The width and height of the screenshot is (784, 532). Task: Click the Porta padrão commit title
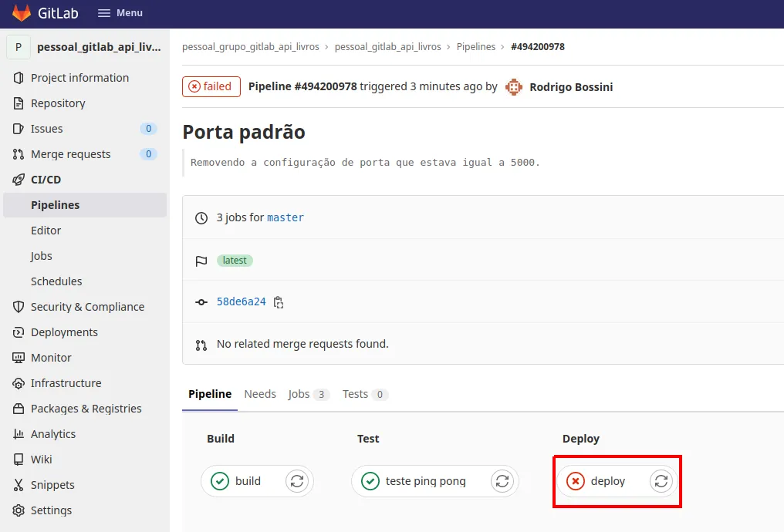(x=244, y=133)
